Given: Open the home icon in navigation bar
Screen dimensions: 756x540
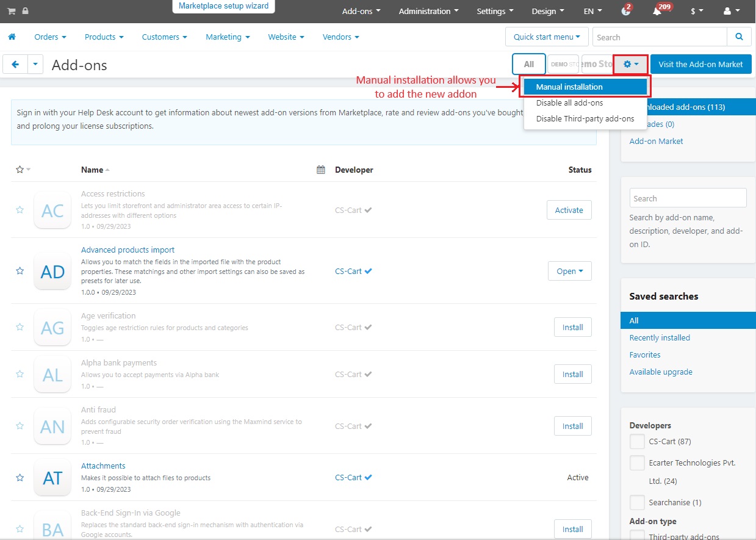Looking at the screenshot, I should (x=12, y=37).
